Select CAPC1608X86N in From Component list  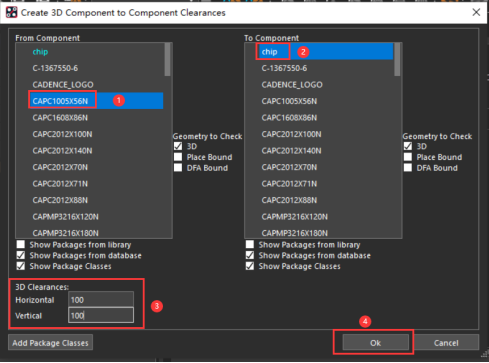60,118
